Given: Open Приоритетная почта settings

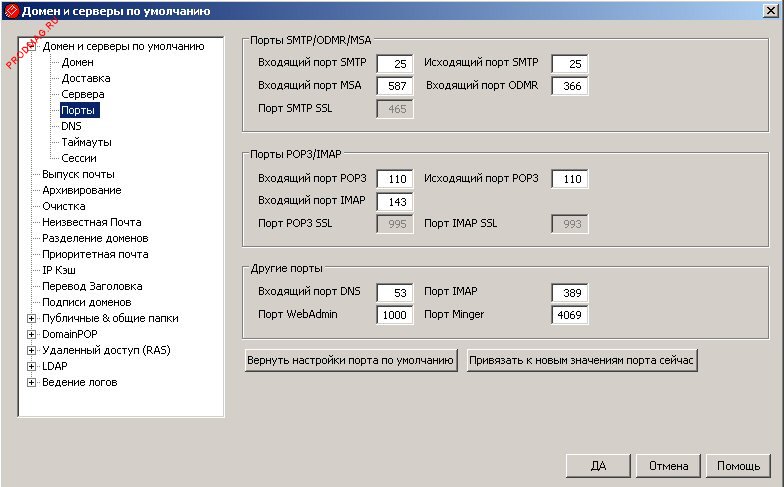Looking at the screenshot, I should point(95,254).
